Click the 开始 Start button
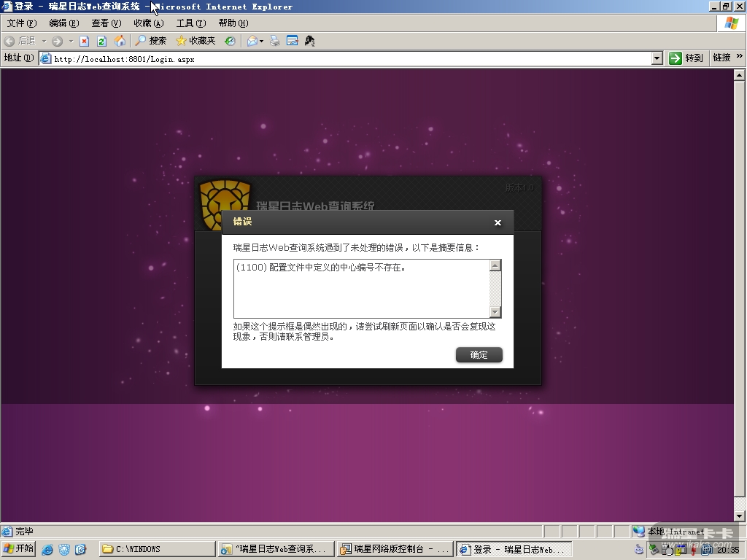The width and height of the screenshot is (747, 560). 18,548
